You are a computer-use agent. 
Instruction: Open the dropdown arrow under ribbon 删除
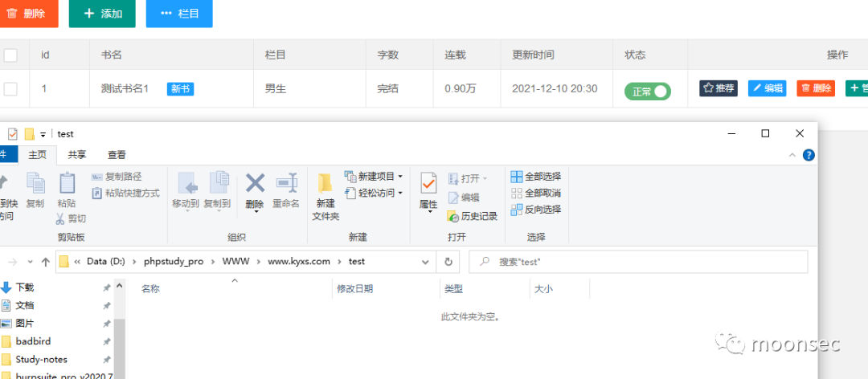tap(256, 211)
